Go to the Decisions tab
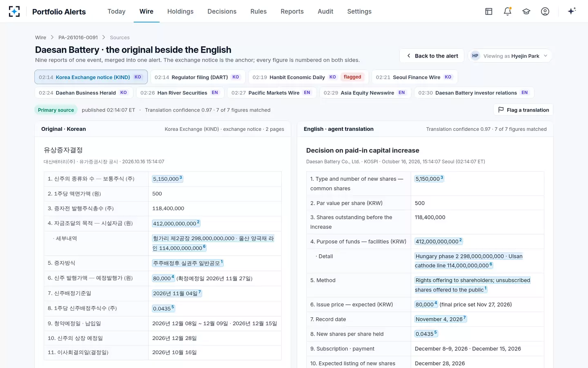Viewport: 588px width, 368px height. coord(222,11)
